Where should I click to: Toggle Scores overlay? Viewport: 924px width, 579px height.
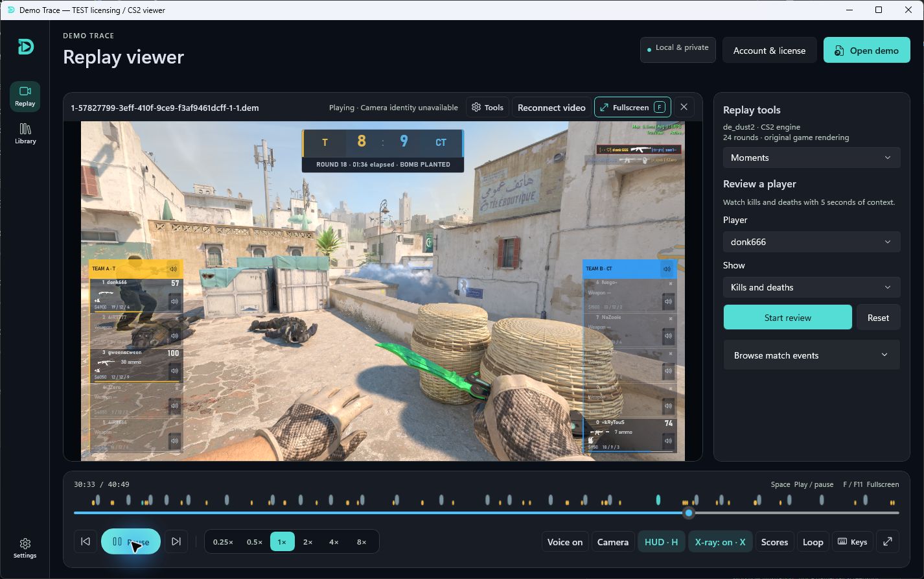pos(774,541)
